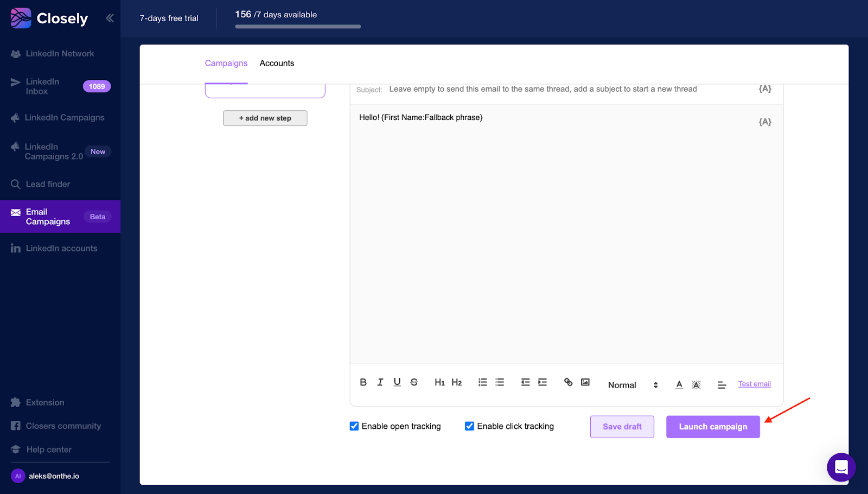Click the 156 /7 days available text
The image size is (868, 494).
(276, 15)
